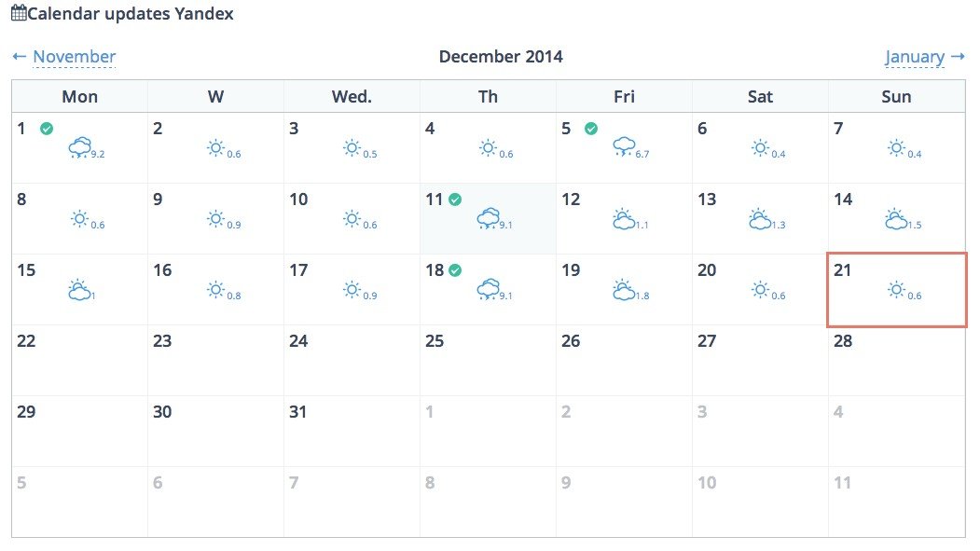
Task: Click the sun icon on highlighted December 21
Action: (x=896, y=290)
